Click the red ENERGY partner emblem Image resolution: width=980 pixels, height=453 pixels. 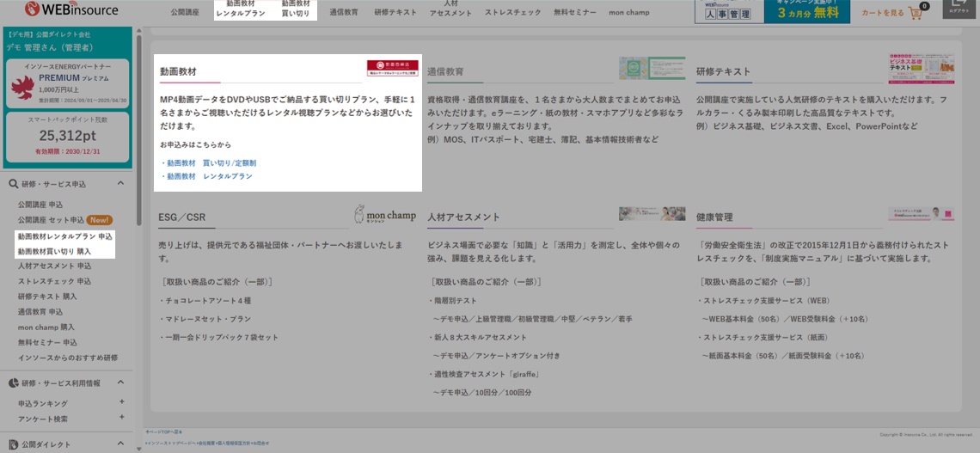(22, 88)
